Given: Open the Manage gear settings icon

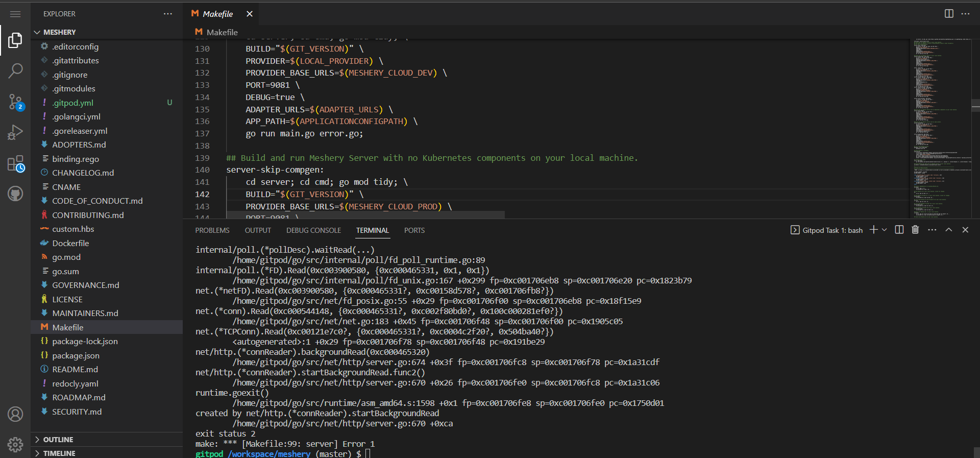Looking at the screenshot, I should click(15, 444).
